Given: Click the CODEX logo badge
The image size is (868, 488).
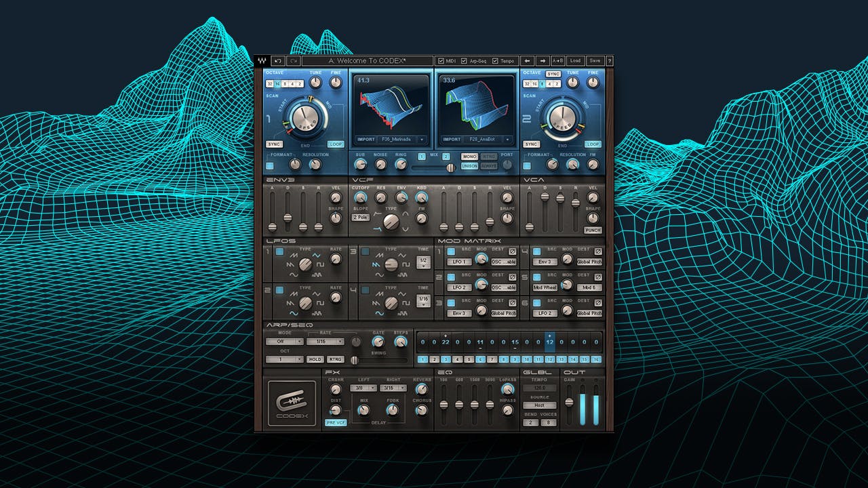Looking at the screenshot, I should point(292,403).
